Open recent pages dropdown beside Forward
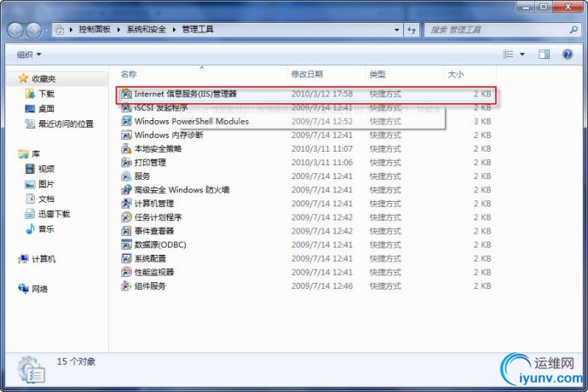This screenshot has width=588, height=392. 47,30
